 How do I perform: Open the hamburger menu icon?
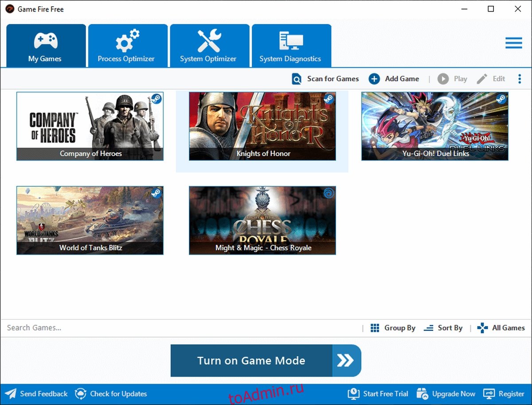[513, 43]
